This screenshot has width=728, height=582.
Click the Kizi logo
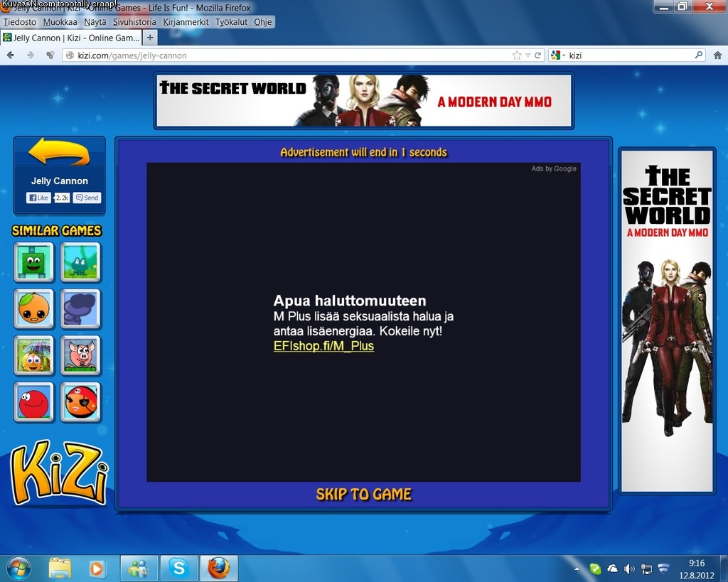[x=59, y=472]
